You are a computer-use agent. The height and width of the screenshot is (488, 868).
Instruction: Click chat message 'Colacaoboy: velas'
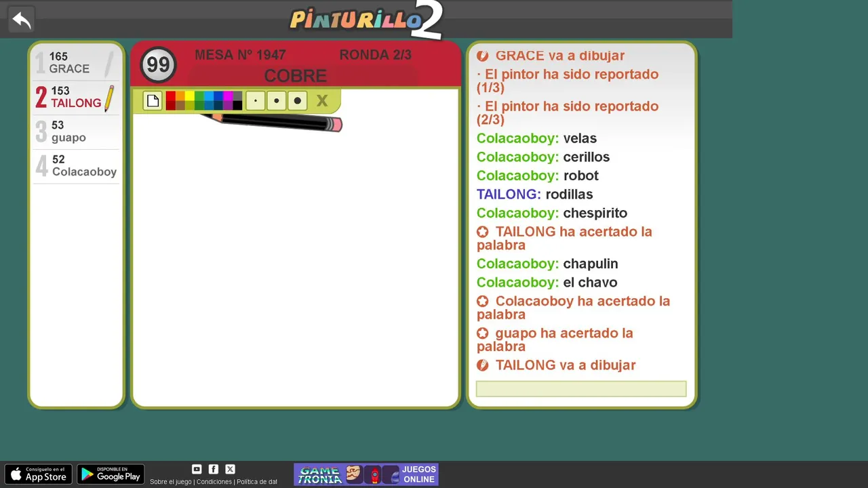537,138
